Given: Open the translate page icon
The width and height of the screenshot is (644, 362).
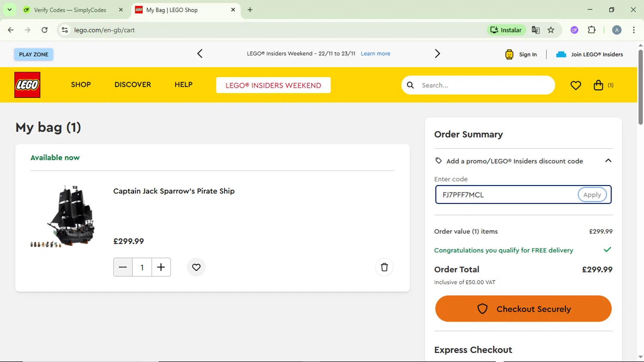Looking at the screenshot, I should pyautogui.click(x=535, y=30).
